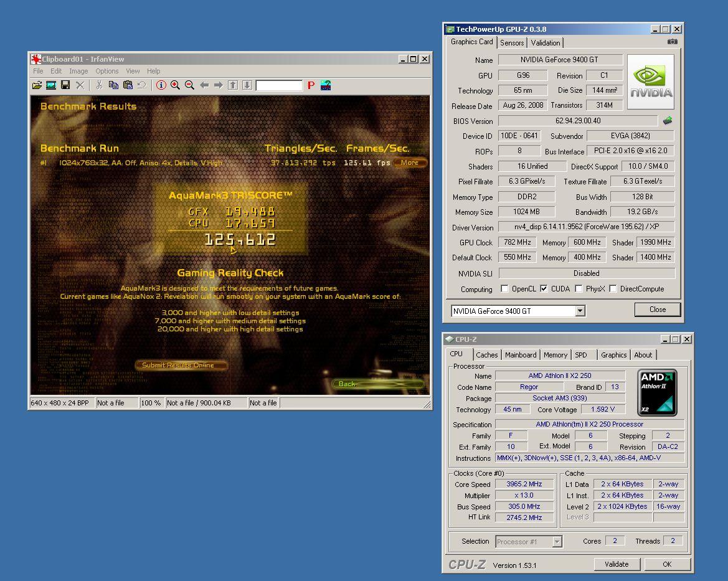Image resolution: width=728 pixels, height=581 pixels.
Task: Click the Driver Version field in GPU-Z
Action: [586, 227]
